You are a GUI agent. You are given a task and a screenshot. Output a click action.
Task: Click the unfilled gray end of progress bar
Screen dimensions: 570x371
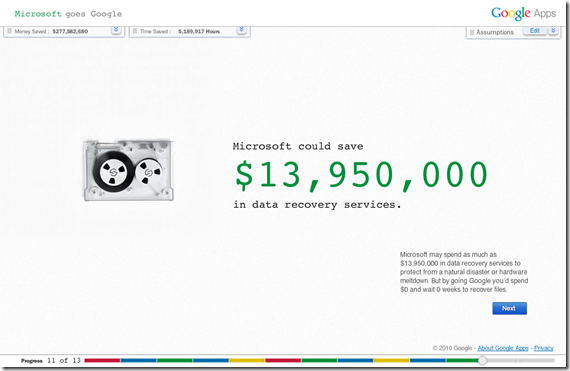point(521,360)
